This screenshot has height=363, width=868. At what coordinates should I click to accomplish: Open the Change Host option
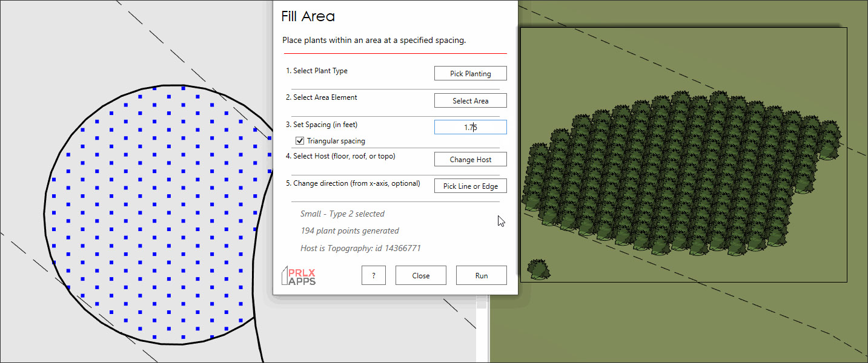pyautogui.click(x=470, y=160)
